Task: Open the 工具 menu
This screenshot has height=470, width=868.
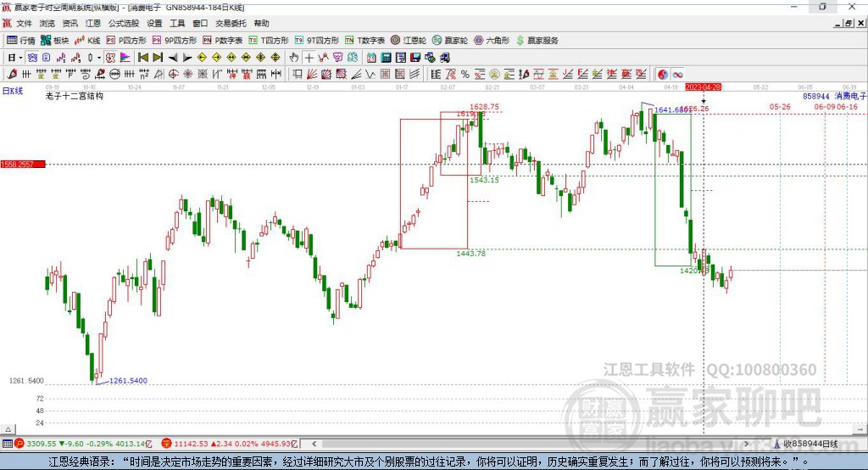Action: tap(177, 23)
